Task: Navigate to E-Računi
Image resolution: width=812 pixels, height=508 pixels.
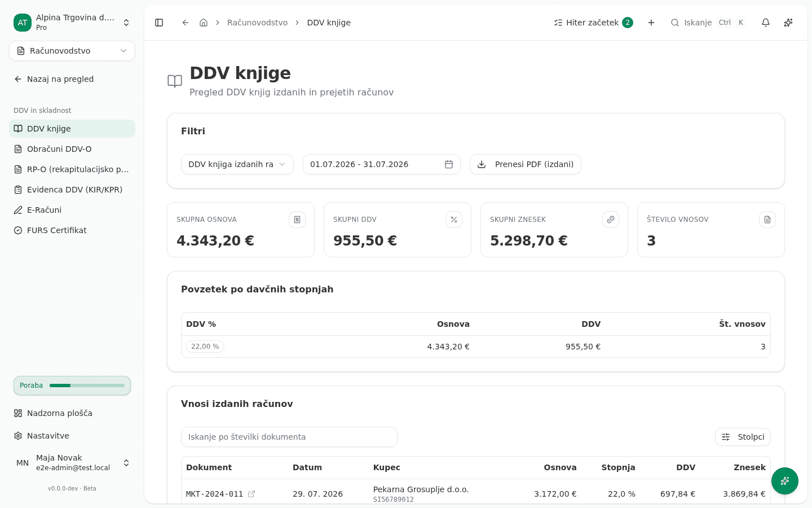Action: [72, 210]
